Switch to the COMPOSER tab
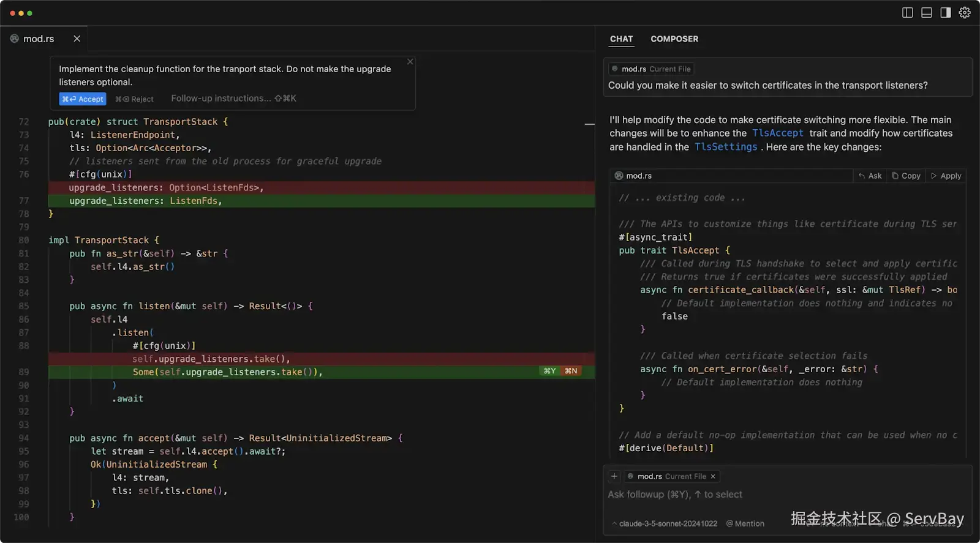 (674, 39)
